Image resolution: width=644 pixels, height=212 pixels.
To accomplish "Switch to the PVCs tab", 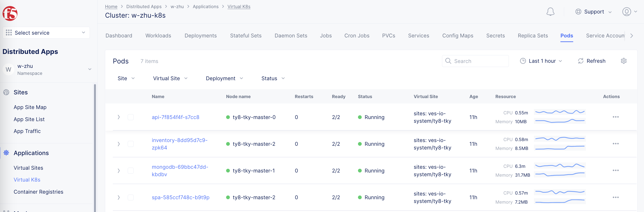I will (388, 36).
